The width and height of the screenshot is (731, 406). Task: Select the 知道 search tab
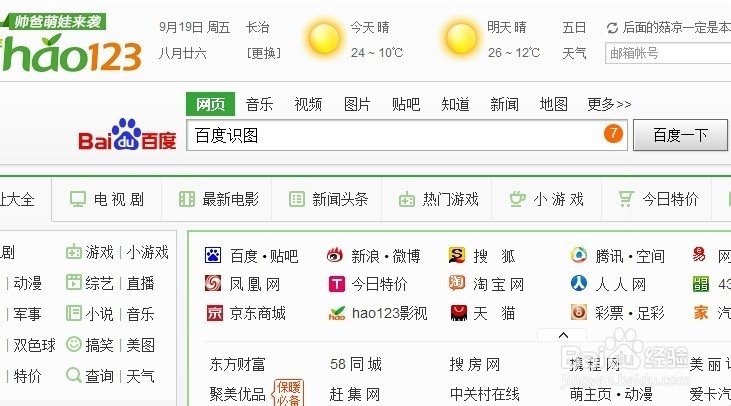pos(455,104)
